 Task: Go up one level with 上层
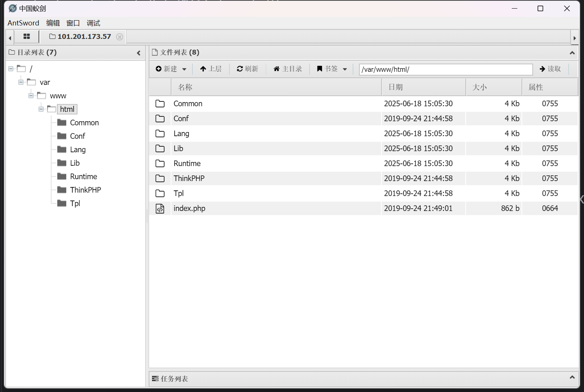coord(211,69)
